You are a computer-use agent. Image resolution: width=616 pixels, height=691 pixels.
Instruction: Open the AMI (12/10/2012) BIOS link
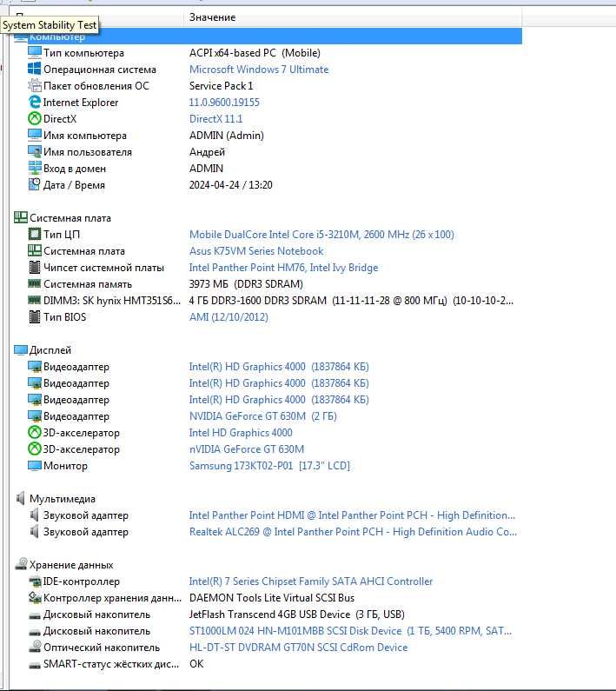[229, 317]
